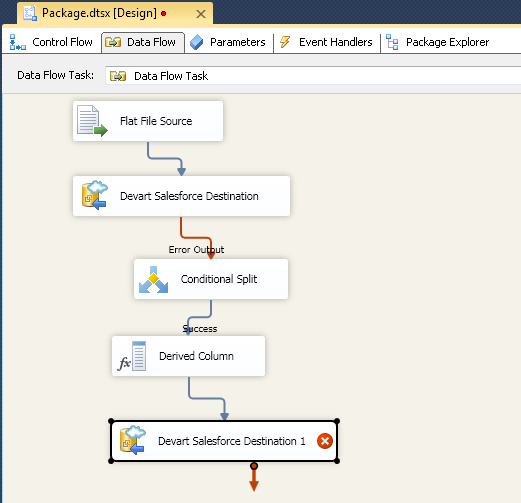Viewport: 521px width, 503px height.
Task: Open the Parameters tab
Action: click(229, 42)
